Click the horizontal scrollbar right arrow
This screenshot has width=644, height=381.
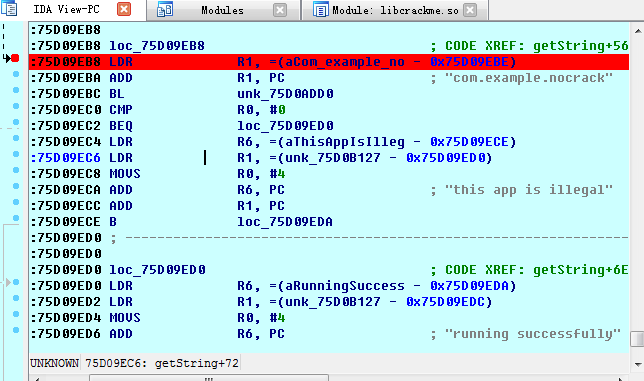[620, 378]
